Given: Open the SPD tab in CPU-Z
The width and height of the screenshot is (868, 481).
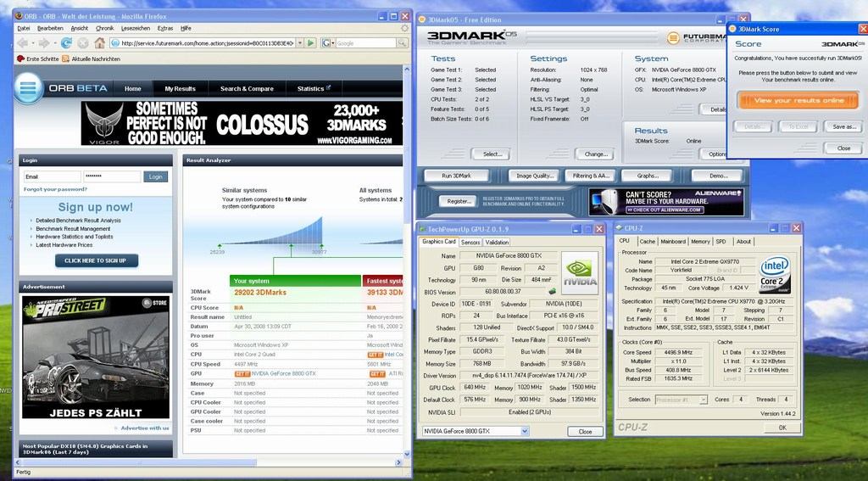Looking at the screenshot, I should 721,242.
